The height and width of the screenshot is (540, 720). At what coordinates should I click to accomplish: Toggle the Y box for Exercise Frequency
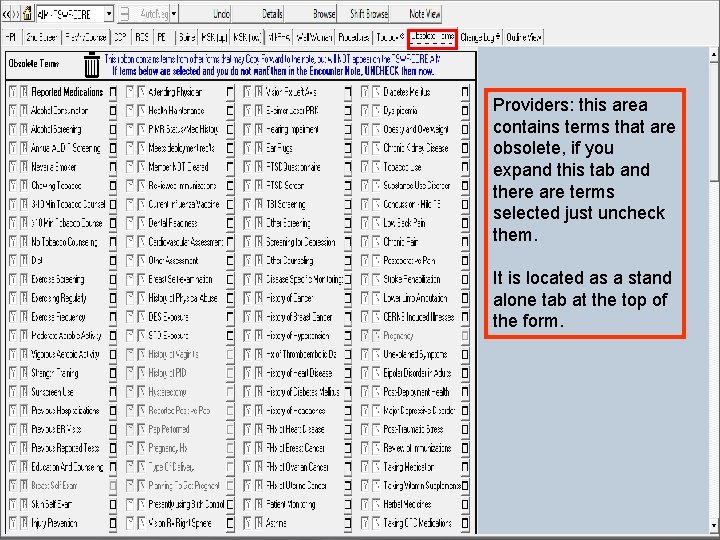13,317
